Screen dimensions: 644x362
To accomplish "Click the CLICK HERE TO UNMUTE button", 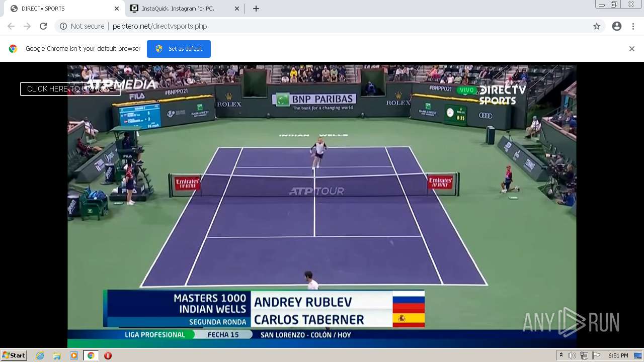I will click(70, 89).
